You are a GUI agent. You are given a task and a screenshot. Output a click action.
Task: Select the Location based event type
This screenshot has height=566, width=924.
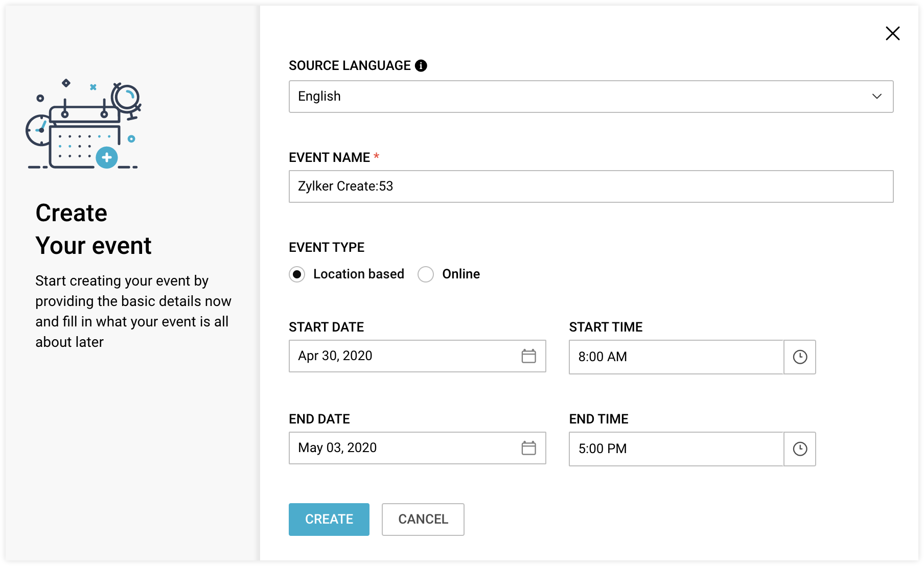(297, 274)
